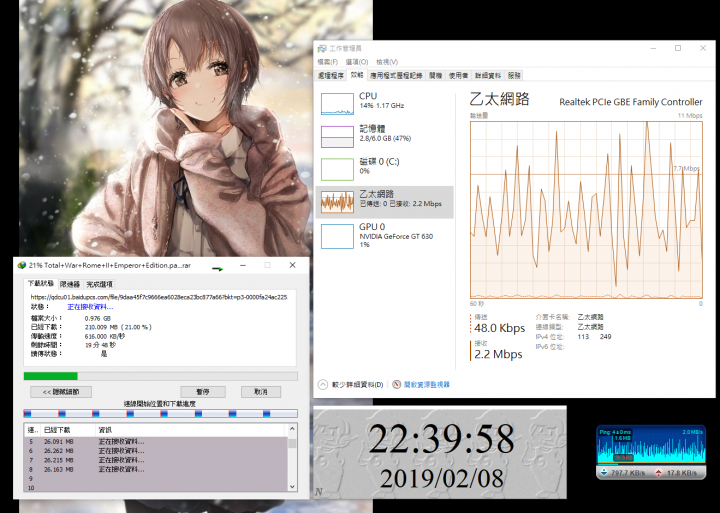The height and width of the screenshot is (513, 720).
Task: Switch to the 詳細資料 tab
Action: click(488, 76)
